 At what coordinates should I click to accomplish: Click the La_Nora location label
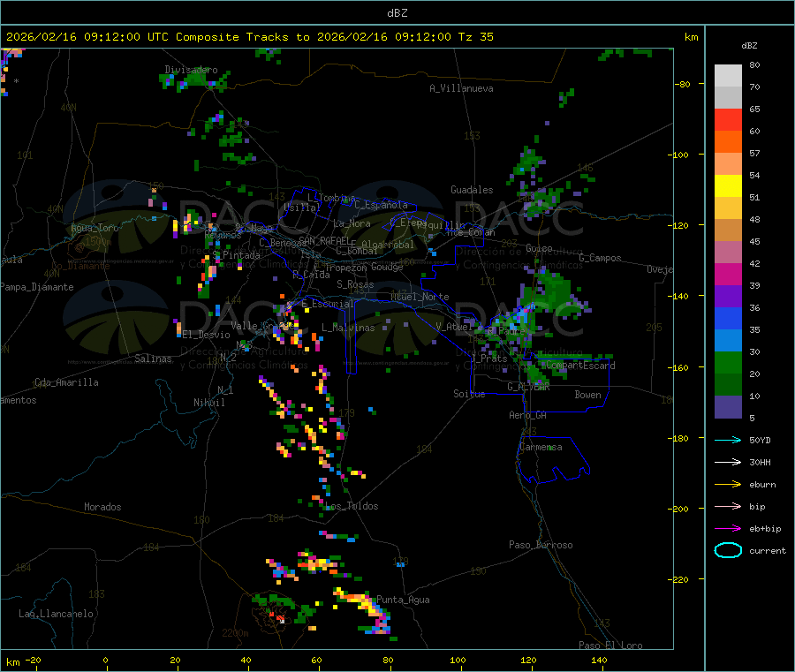tap(352, 223)
